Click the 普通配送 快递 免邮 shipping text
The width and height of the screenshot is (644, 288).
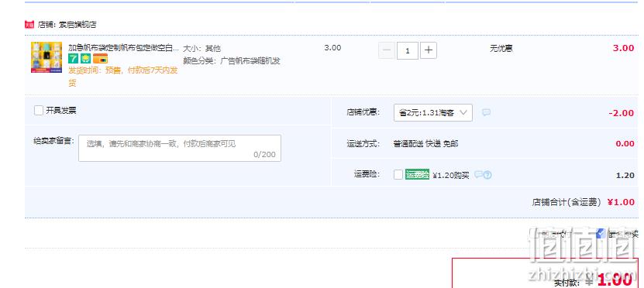coord(425,143)
